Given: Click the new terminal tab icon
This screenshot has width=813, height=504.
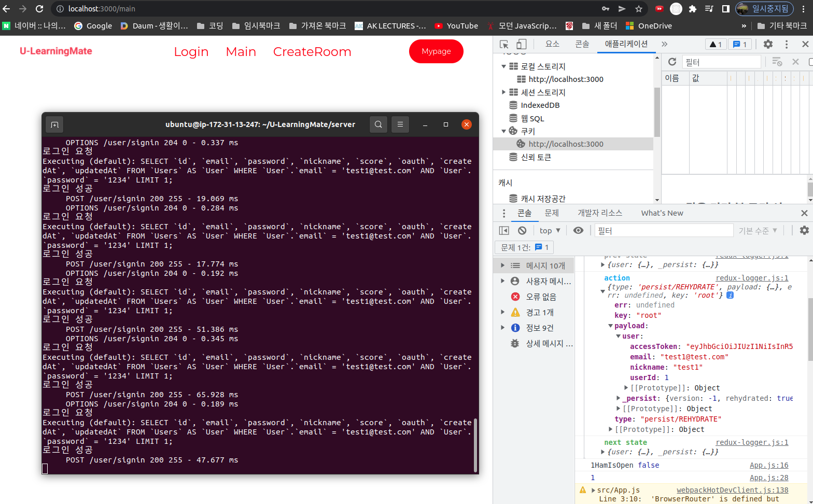Looking at the screenshot, I should (54, 124).
